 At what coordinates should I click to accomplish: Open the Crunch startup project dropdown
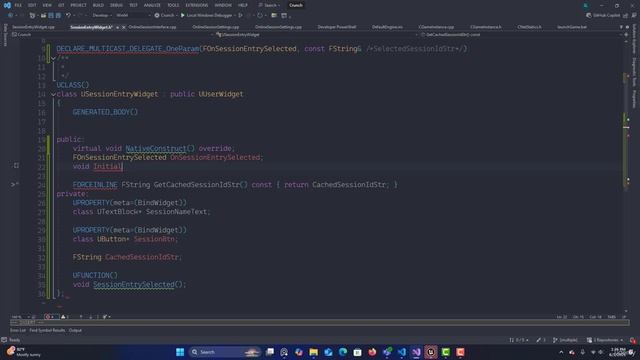click(x=167, y=16)
